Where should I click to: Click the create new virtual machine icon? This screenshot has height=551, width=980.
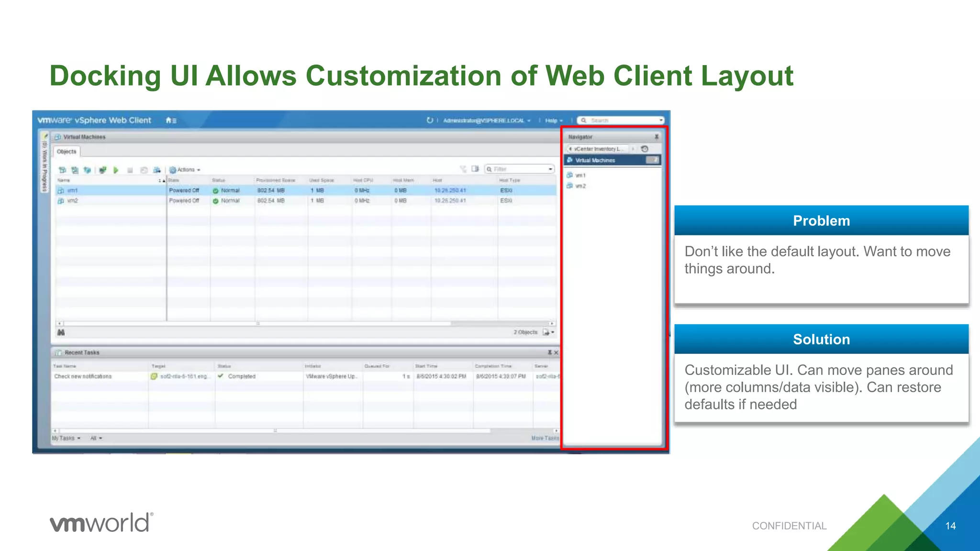[62, 170]
